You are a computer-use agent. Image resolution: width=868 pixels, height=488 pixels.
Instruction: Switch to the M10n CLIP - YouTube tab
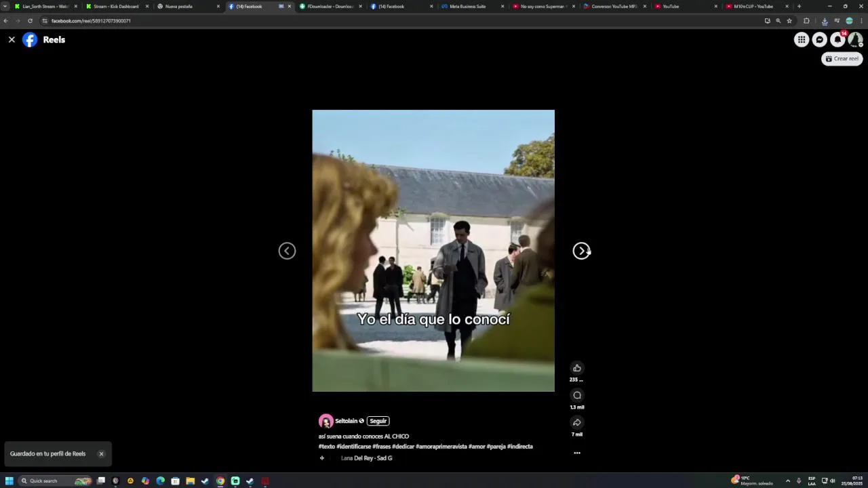pos(757,6)
